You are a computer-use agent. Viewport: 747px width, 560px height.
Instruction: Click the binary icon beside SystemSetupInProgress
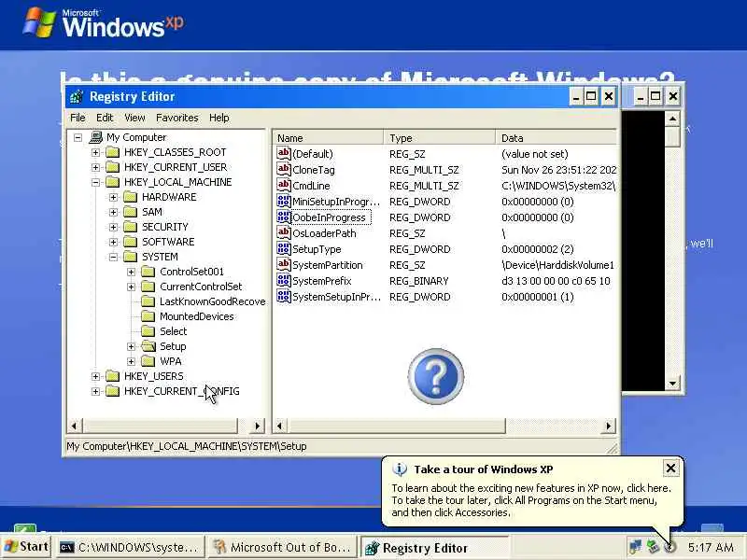tap(284, 296)
